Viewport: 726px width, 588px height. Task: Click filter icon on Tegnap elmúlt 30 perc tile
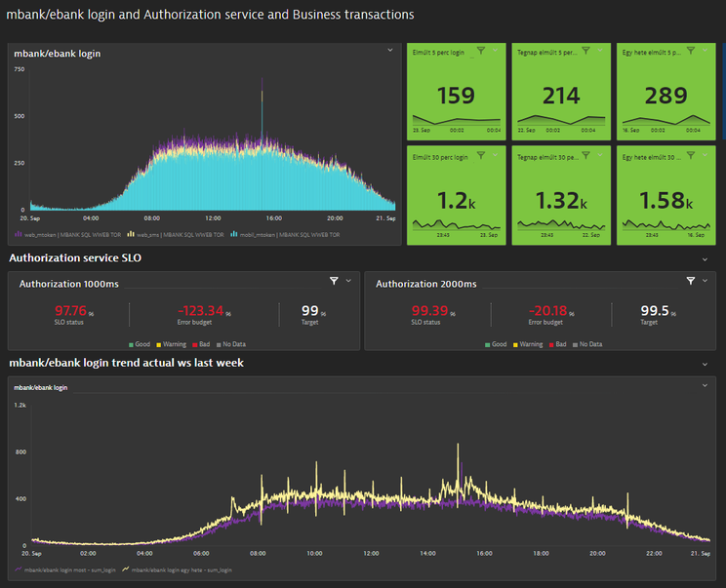click(x=585, y=155)
